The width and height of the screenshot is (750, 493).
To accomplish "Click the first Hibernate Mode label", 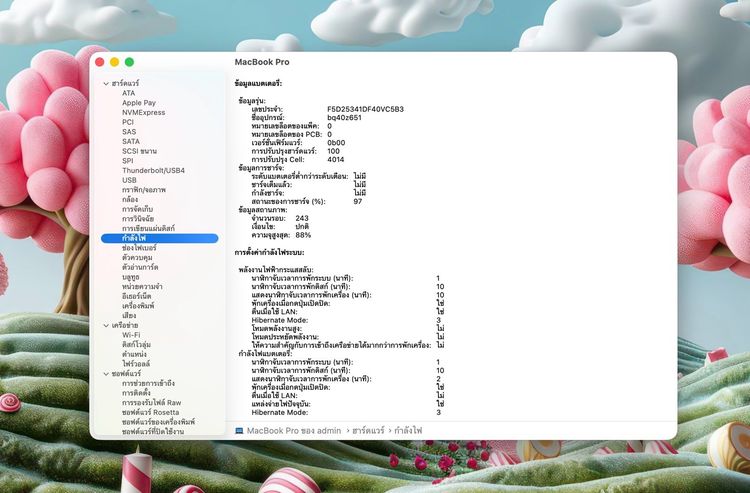I will point(280,320).
